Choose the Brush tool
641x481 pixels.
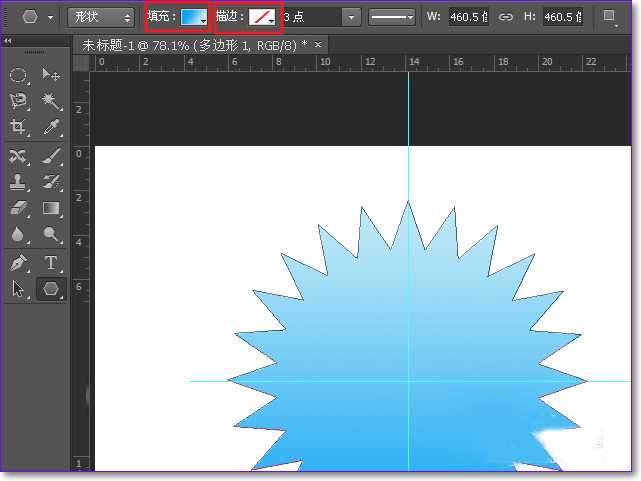[x=50, y=155]
